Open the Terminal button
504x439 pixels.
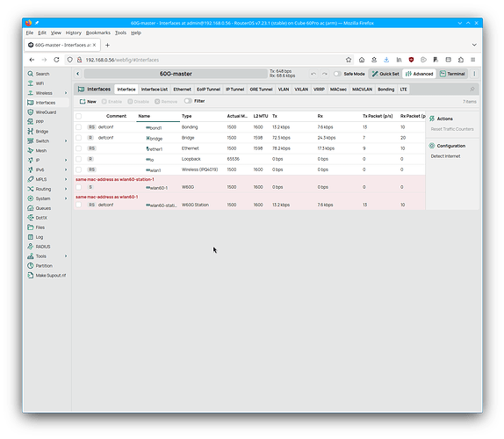(x=452, y=74)
